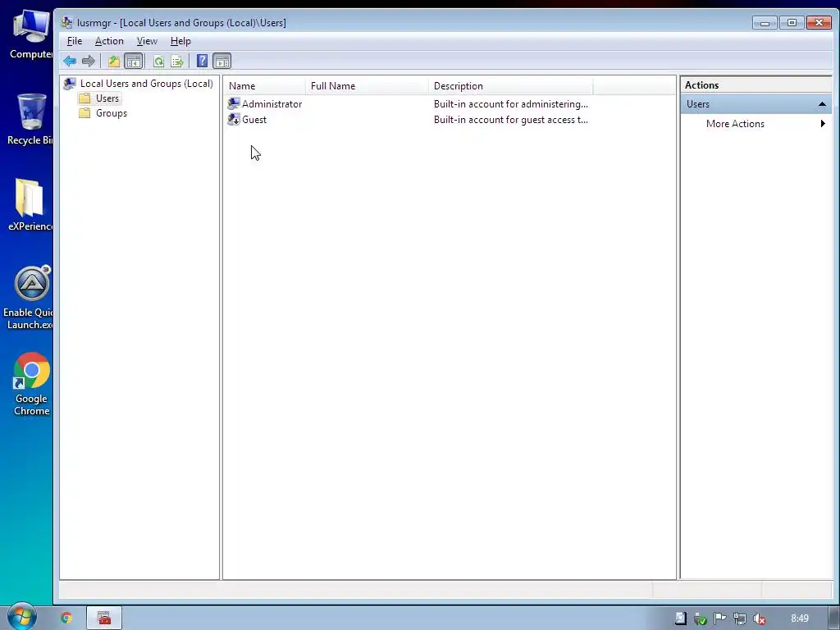Click the lusrmgr title bar app icon
Viewport: 840px width, 630px height.
[66, 22]
